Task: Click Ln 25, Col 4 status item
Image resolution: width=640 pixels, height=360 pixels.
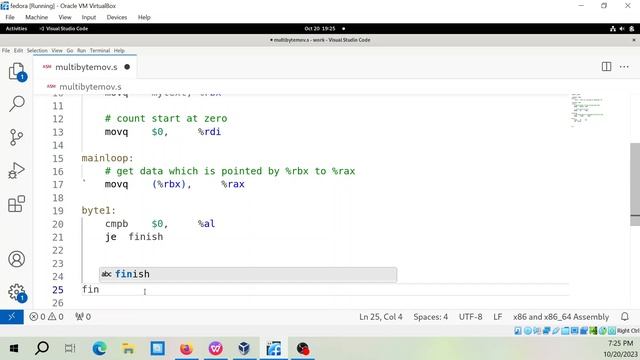Action: 380,317
